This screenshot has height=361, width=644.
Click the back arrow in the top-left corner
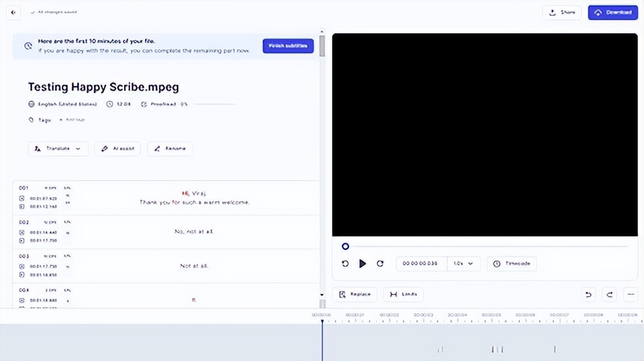(13, 12)
